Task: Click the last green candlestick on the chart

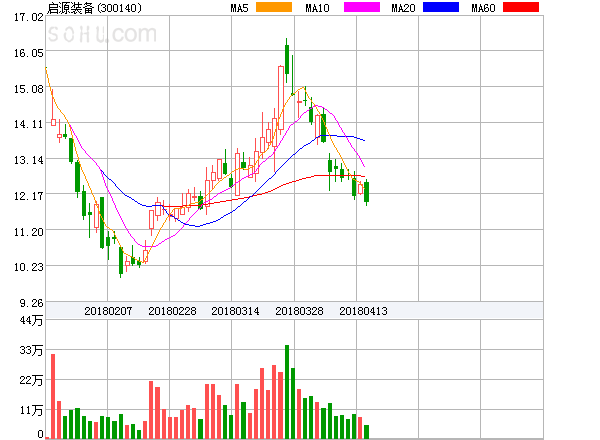Action: [367, 192]
